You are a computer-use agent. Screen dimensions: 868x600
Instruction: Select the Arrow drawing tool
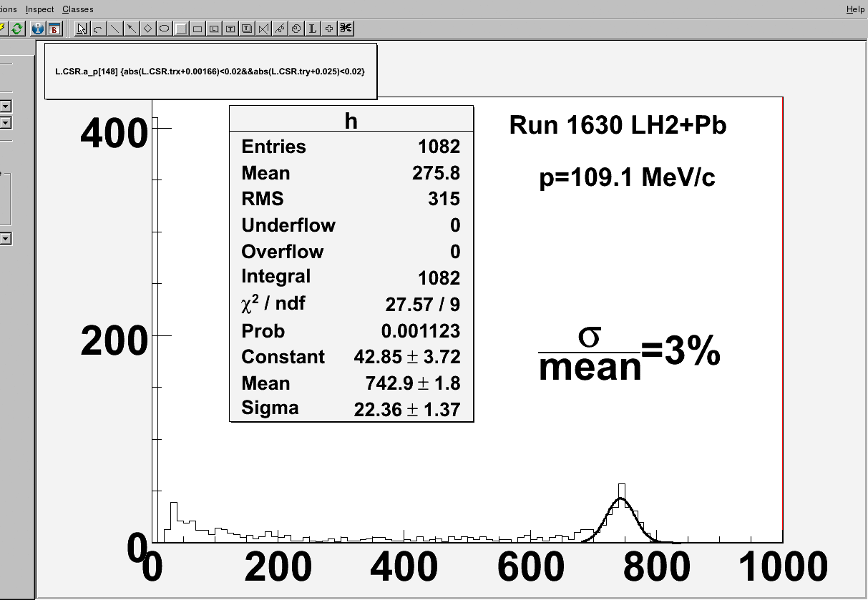tap(131, 29)
